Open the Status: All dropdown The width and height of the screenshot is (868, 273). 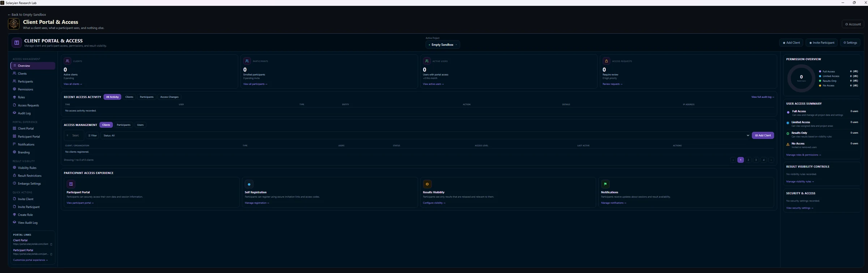(x=425, y=136)
